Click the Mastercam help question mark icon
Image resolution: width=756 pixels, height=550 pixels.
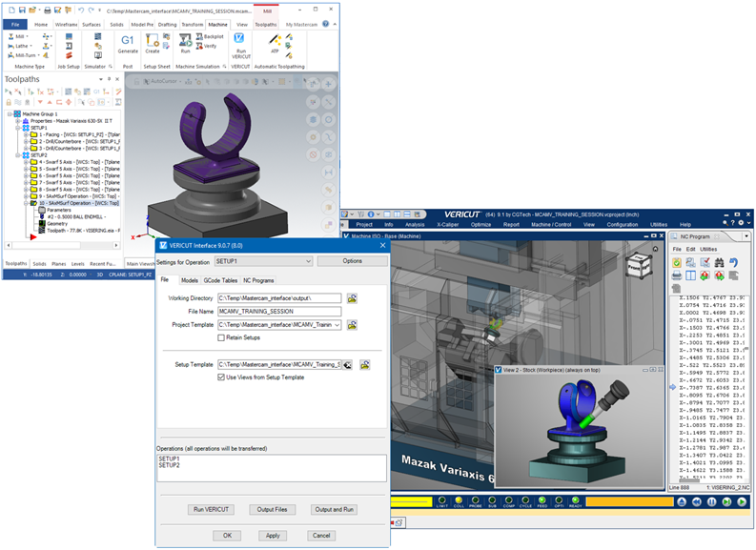point(325,24)
